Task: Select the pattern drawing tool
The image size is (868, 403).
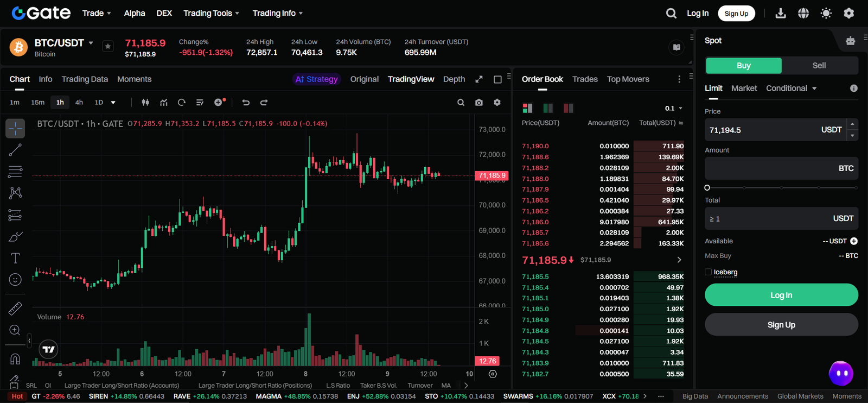Action: click(15, 193)
